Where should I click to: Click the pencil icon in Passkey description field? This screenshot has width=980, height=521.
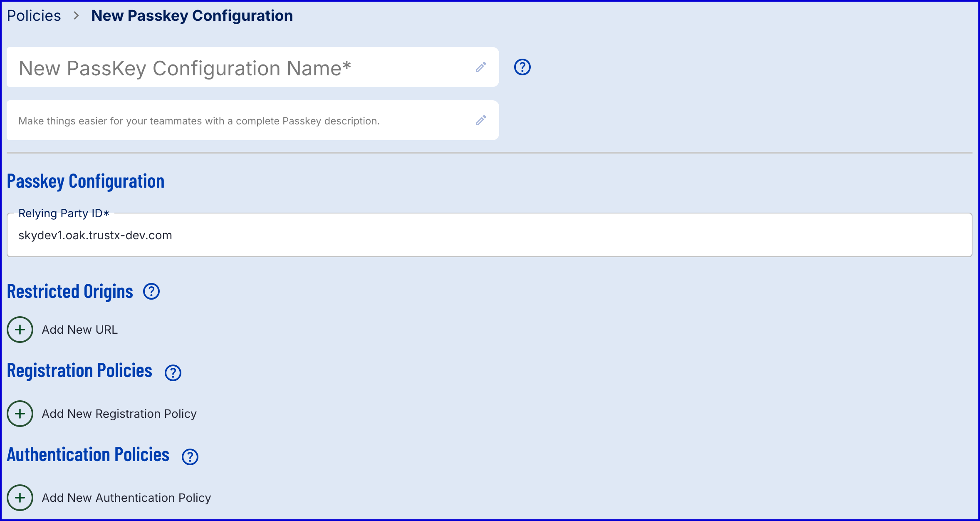tap(481, 121)
